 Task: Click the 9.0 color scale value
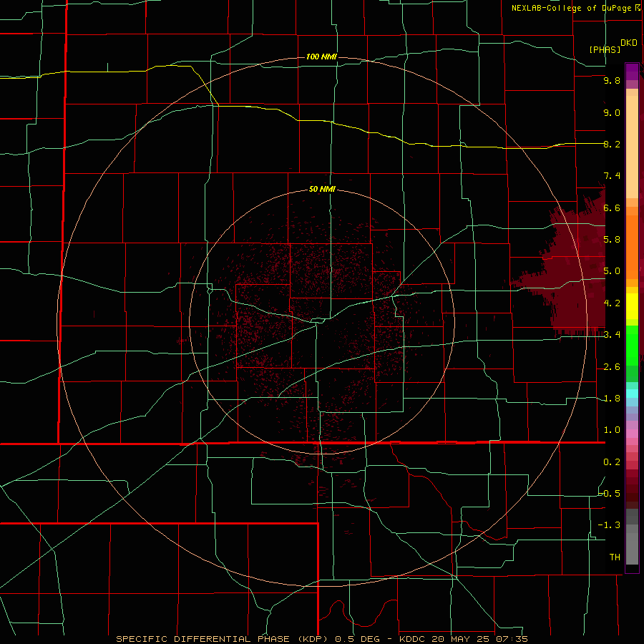[x=612, y=112]
